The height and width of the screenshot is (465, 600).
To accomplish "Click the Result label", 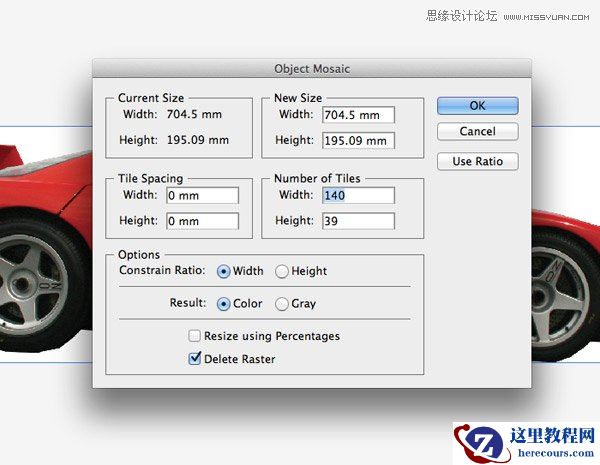I will (x=188, y=303).
